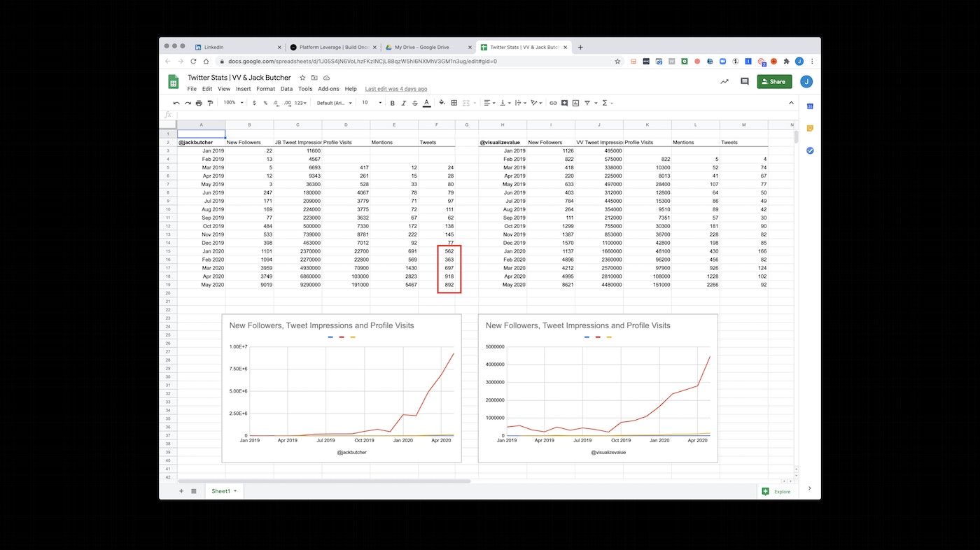Click the browser reload button
Viewport: 980px width, 550px height.
(x=193, y=62)
